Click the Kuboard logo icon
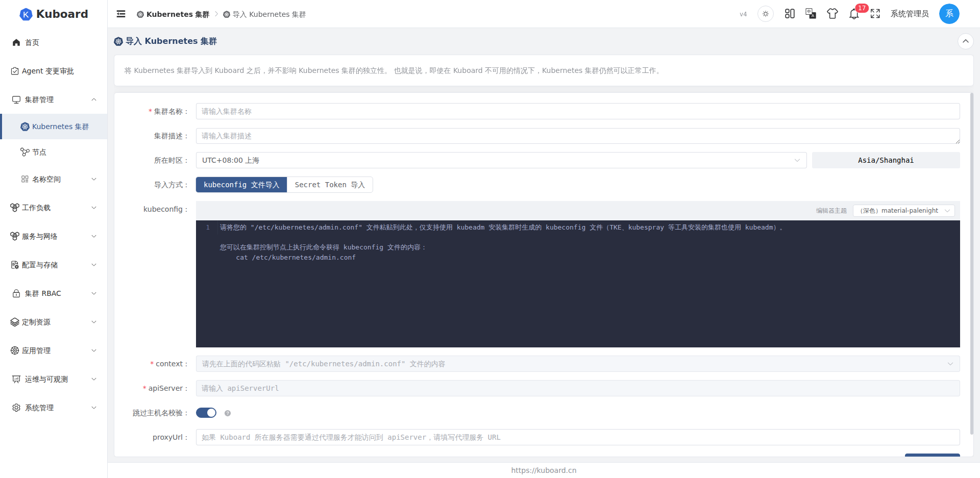Viewport: 980px width, 478px height. pos(26,14)
